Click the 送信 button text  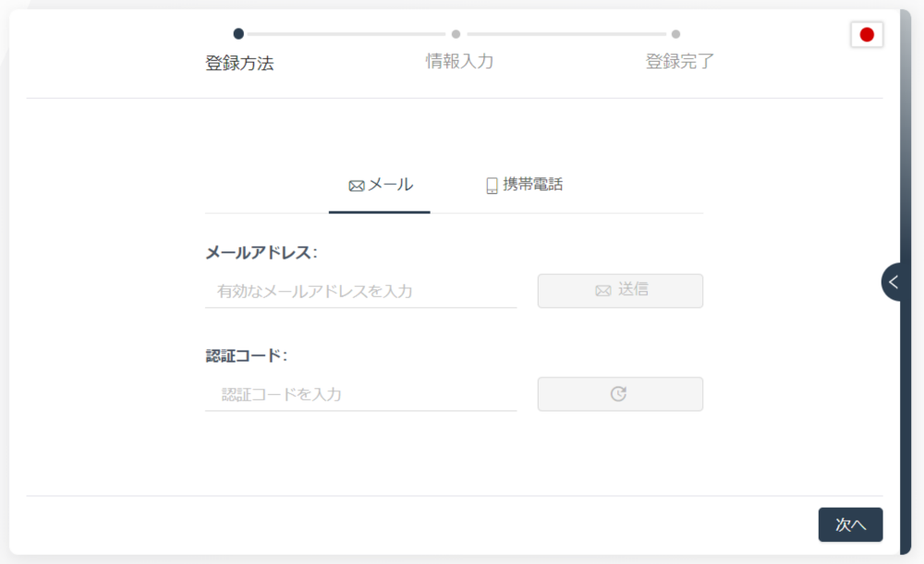point(634,289)
